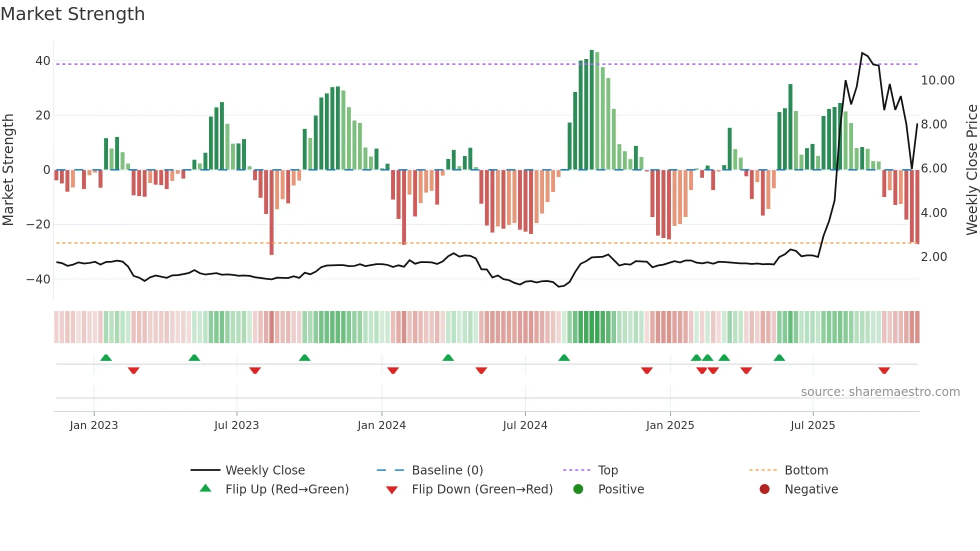Toggle the Weekly Close legend entry
The height and width of the screenshot is (551, 980).
click(264, 470)
